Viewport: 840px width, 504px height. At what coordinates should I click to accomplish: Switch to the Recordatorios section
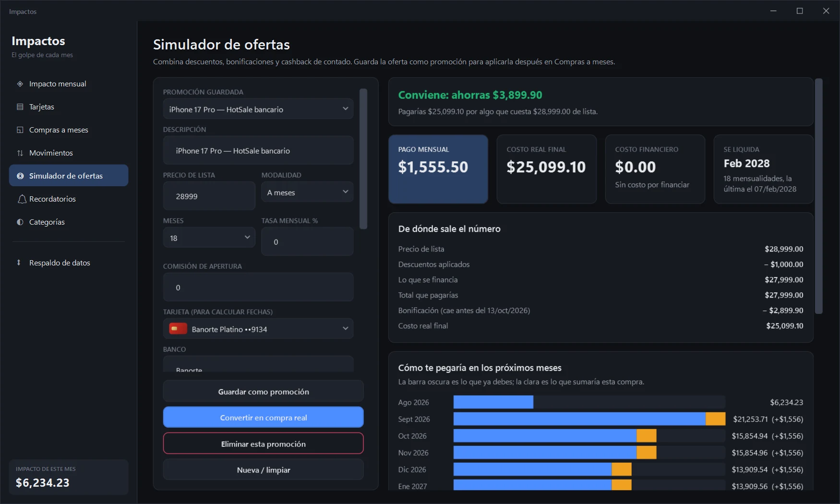coord(69,199)
